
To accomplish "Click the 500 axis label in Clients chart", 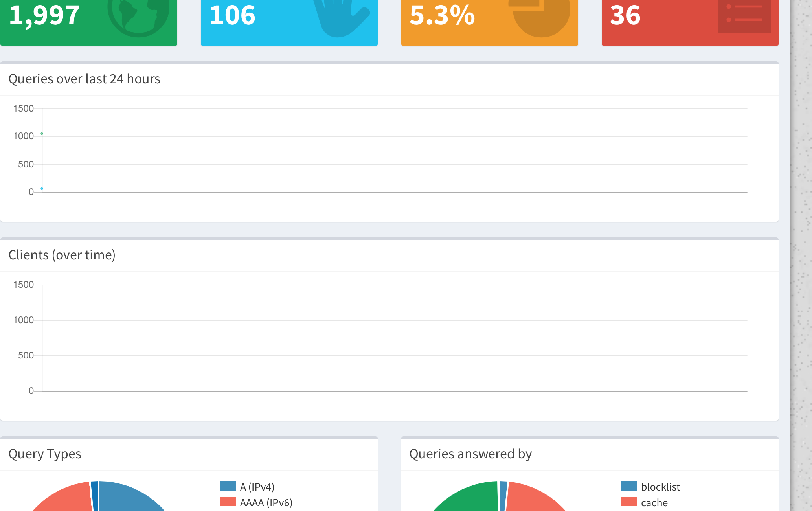I will (26, 355).
